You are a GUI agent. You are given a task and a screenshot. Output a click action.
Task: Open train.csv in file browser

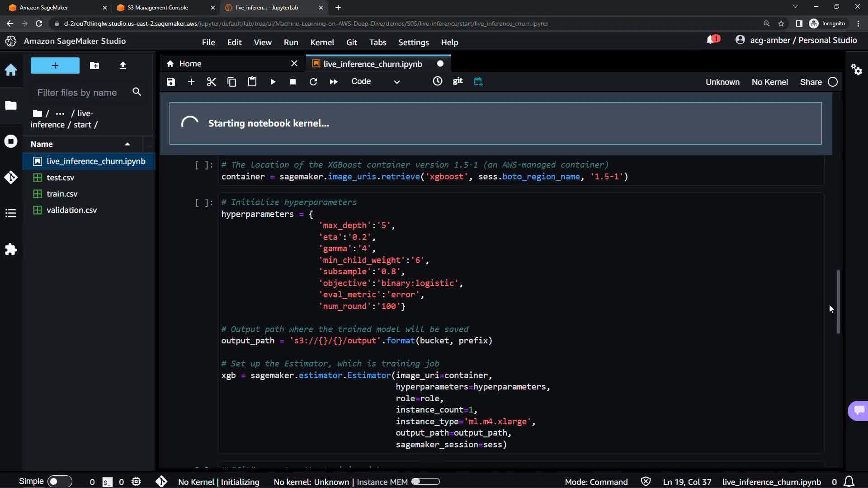[x=62, y=194]
